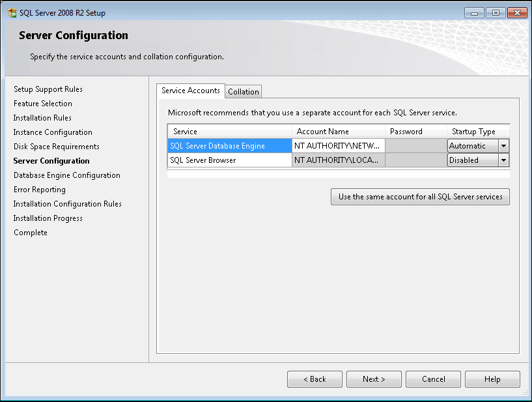Click Installation Rules step in sidebar
The width and height of the screenshot is (532, 402).
[42, 118]
